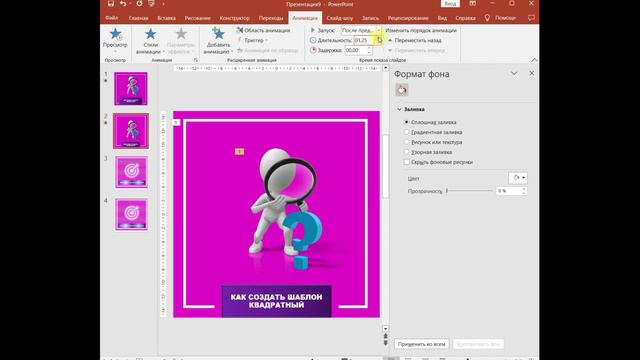Viewport: 640px width, 360px height.
Task: Open the Файл menu
Action: tap(111, 18)
